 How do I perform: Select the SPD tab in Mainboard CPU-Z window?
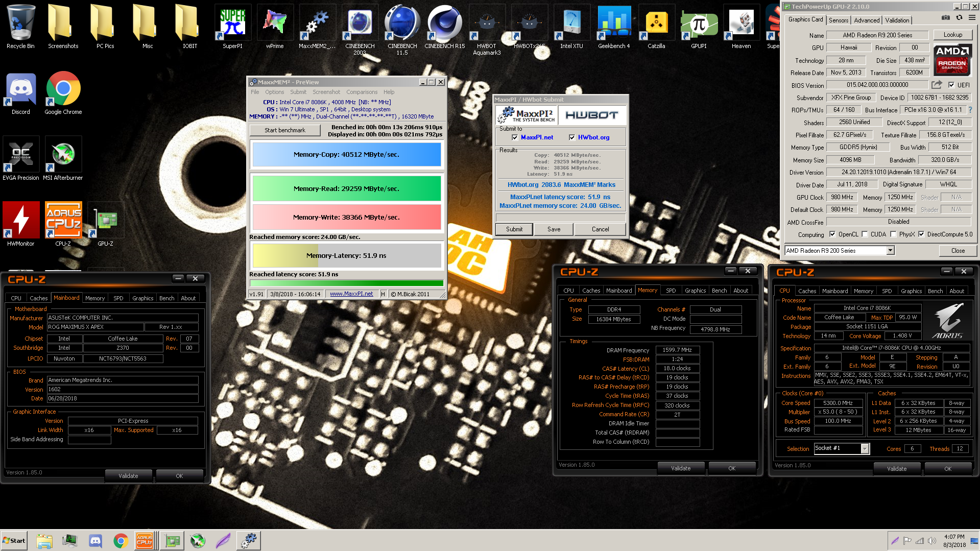pyautogui.click(x=118, y=298)
